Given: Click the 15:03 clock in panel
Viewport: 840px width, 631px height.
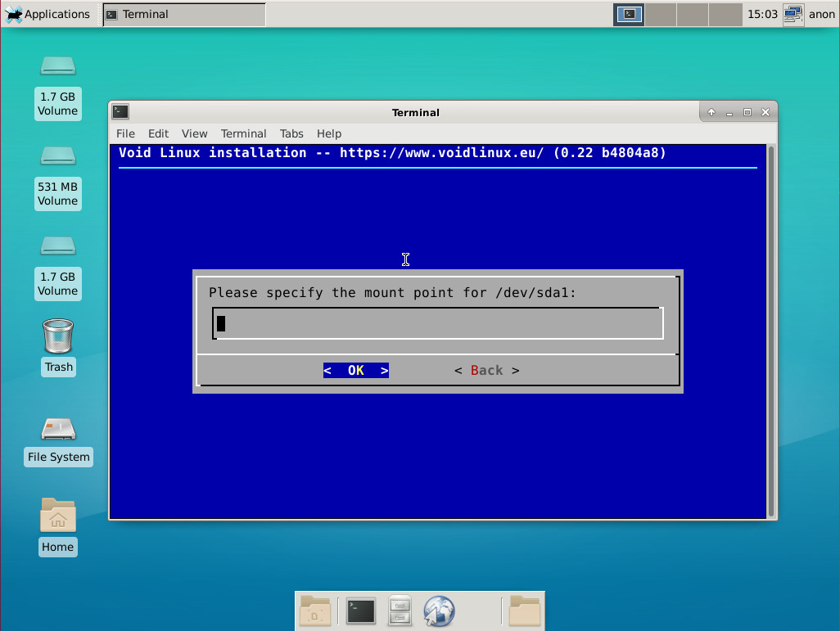Looking at the screenshot, I should (x=762, y=14).
